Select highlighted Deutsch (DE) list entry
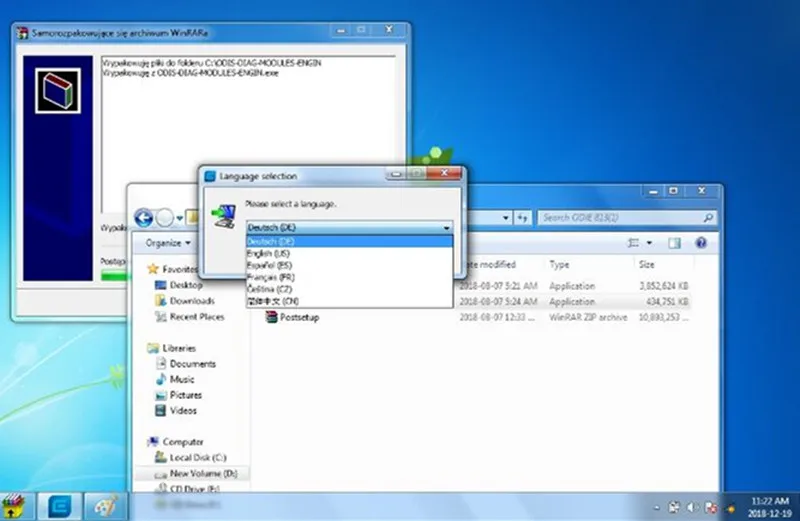Viewport: 800px width, 521px height. (x=349, y=241)
